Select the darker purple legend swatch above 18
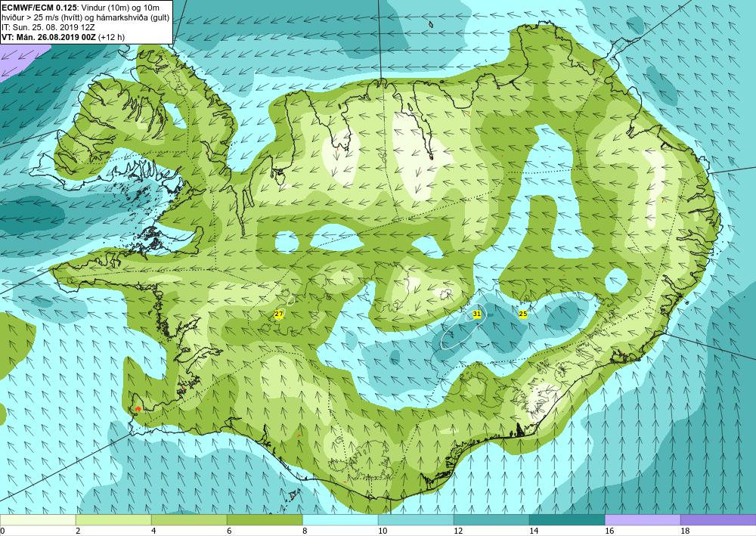The width and height of the screenshot is (756, 536). (x=718, y=519)
